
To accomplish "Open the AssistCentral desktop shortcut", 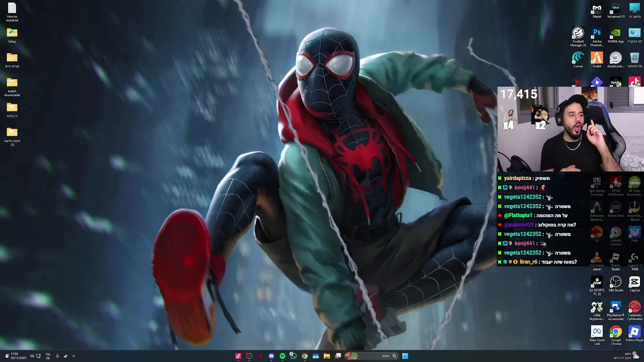I will (x=616, y=60).
